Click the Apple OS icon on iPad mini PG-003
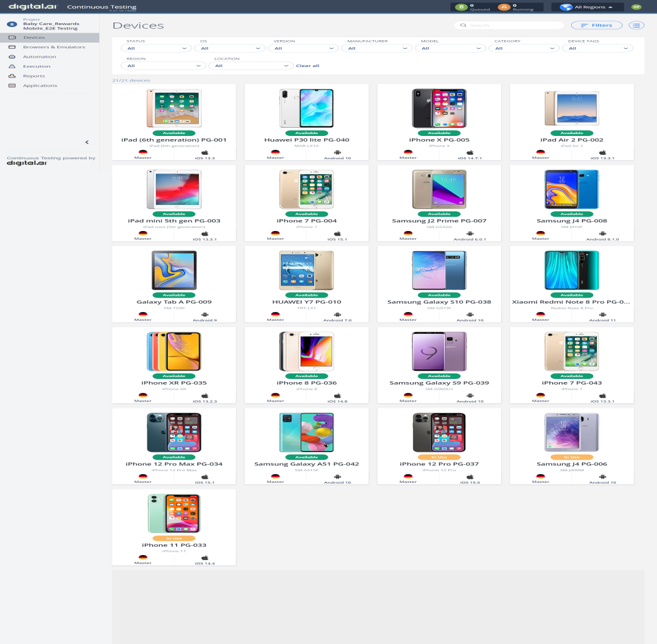657x644 pixels. pos(205,234)
